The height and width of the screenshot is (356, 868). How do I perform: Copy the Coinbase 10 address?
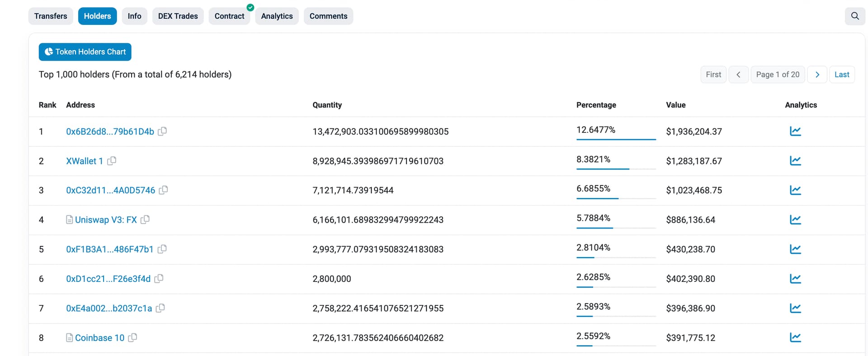pyautogui.click(x=132, y=337)
